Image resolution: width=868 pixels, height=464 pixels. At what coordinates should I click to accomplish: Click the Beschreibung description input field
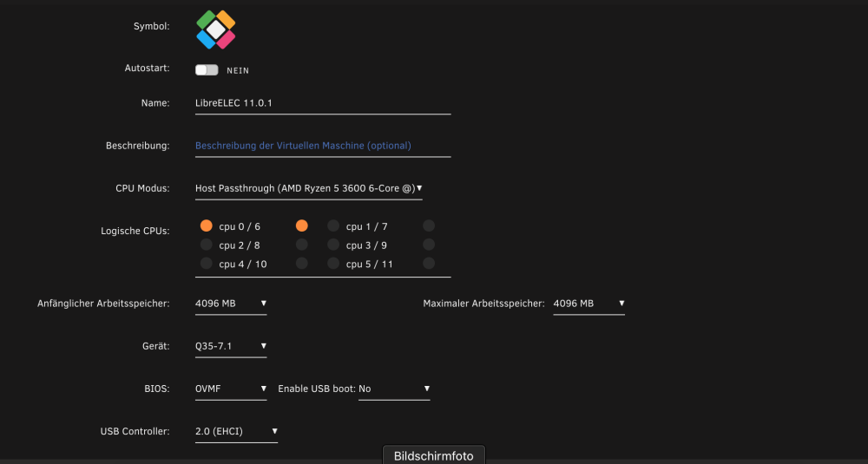[323, 146]
